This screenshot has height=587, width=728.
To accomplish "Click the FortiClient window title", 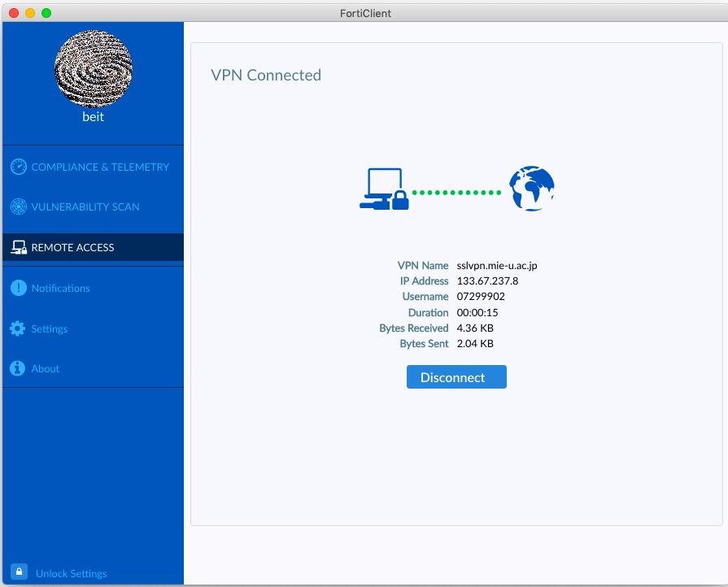I will click(365, 14).
